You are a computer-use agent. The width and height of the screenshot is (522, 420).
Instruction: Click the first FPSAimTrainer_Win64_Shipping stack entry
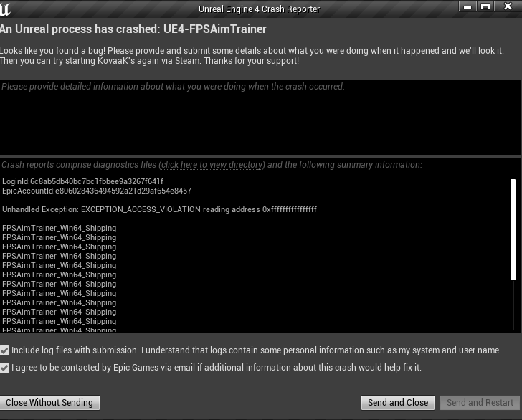pos(59,229)
